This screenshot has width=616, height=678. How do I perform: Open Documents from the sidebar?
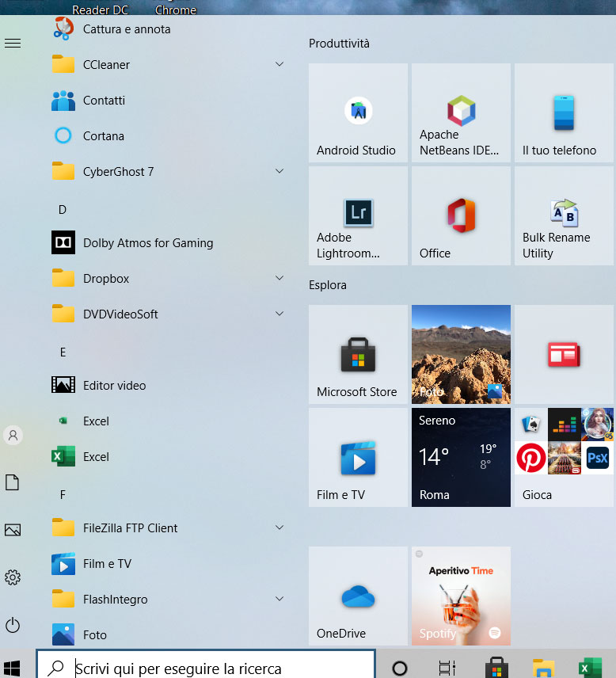click(13, 482)
